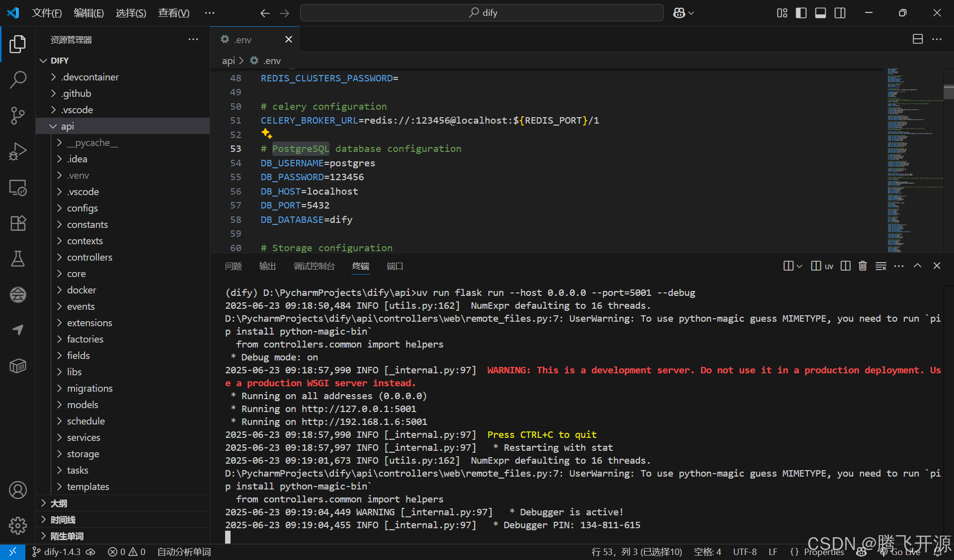Image resolution: width=954 pixels, height=560 pixels.
Task: Open the Run and Debug view
Action: coord(18,151)
